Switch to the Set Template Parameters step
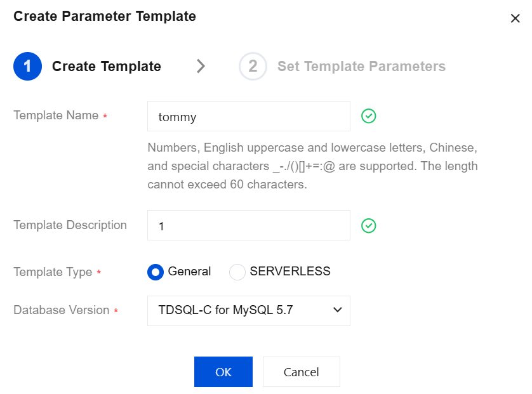The width and height of the screenshot is (532, 394). (361, 67)
